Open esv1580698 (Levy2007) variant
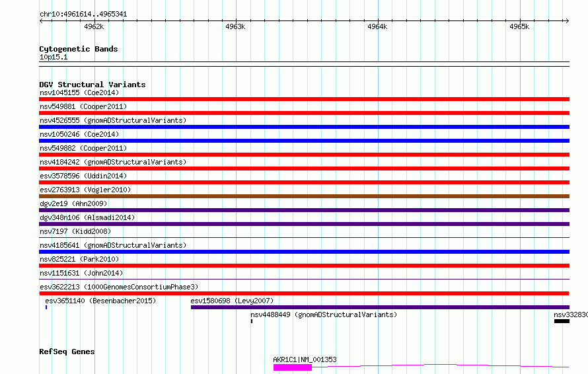This screenshot has width=588, height=374. 232,301
